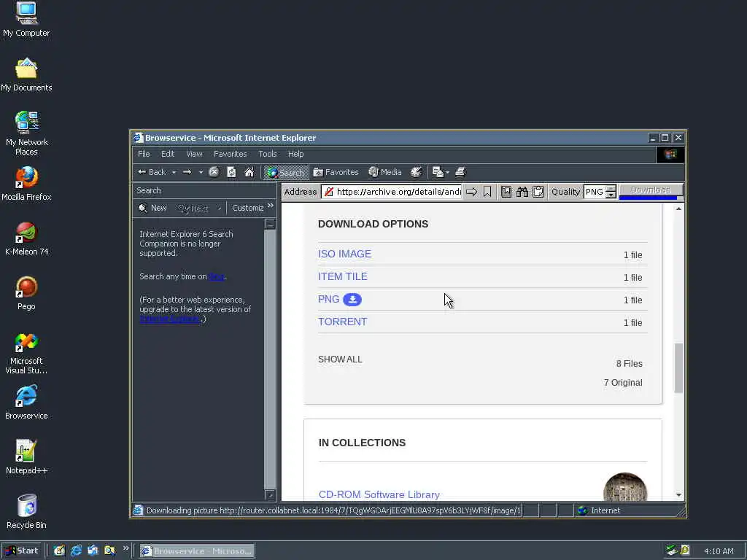
Task: Click the page scrollbar down arrow
Action: coord(679,495)
